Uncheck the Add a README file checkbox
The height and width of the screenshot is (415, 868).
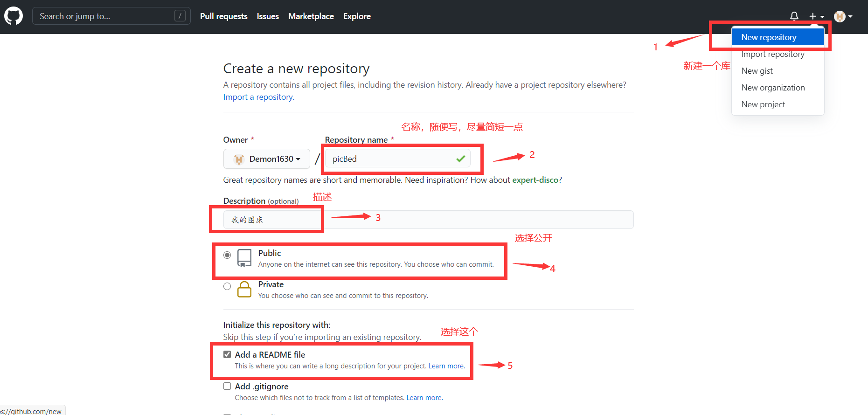[227, 354]
